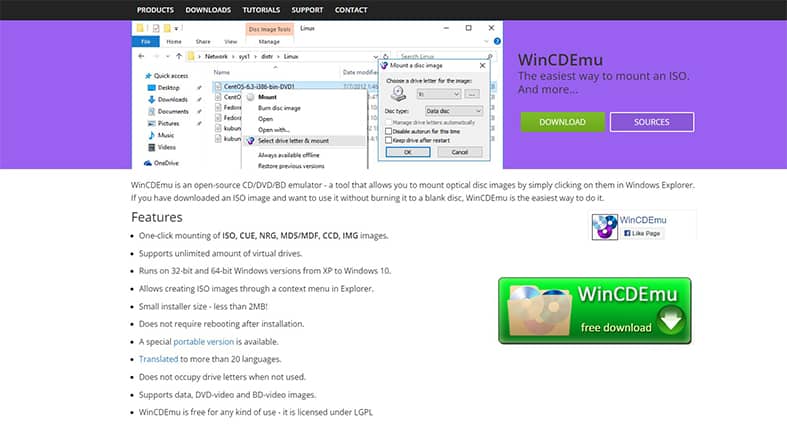Click the '...' button beside drive letter

(471, 94)
